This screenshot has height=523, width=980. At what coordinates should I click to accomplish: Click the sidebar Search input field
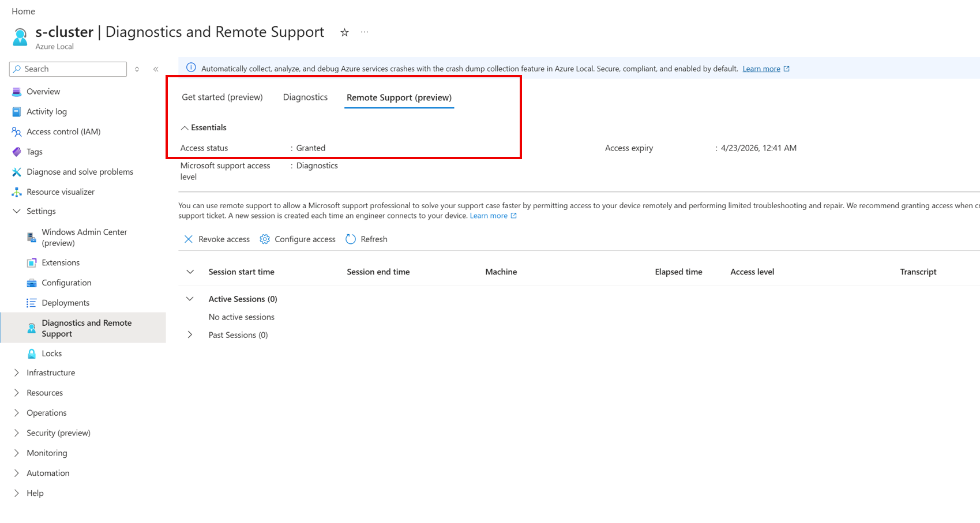(68, 69)
